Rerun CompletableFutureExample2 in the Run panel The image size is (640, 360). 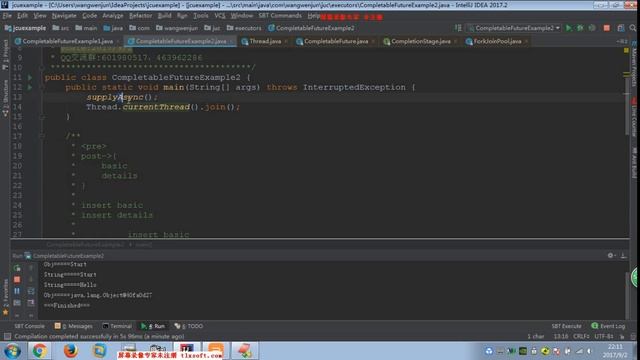click(17, 268)
